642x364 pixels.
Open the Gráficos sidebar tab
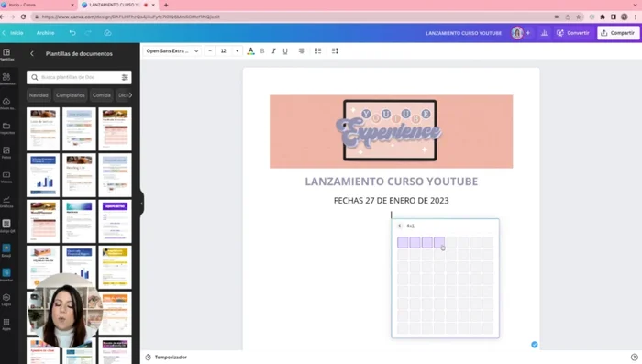(6, 202)
